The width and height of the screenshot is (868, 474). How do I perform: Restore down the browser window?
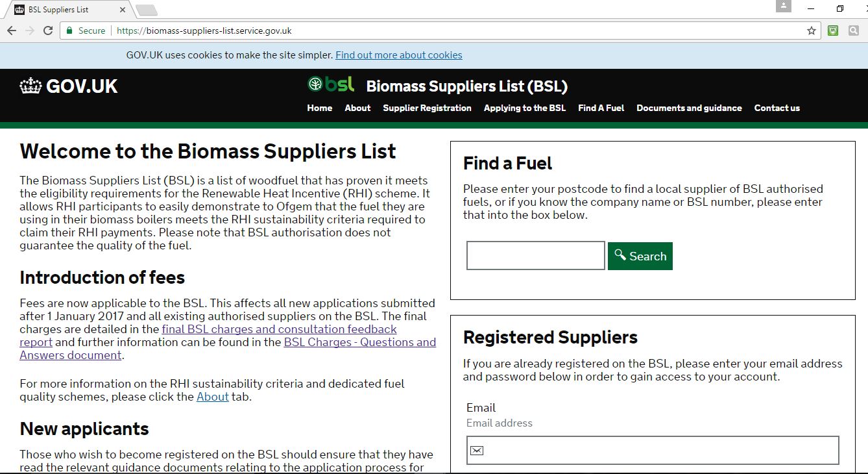840,8
